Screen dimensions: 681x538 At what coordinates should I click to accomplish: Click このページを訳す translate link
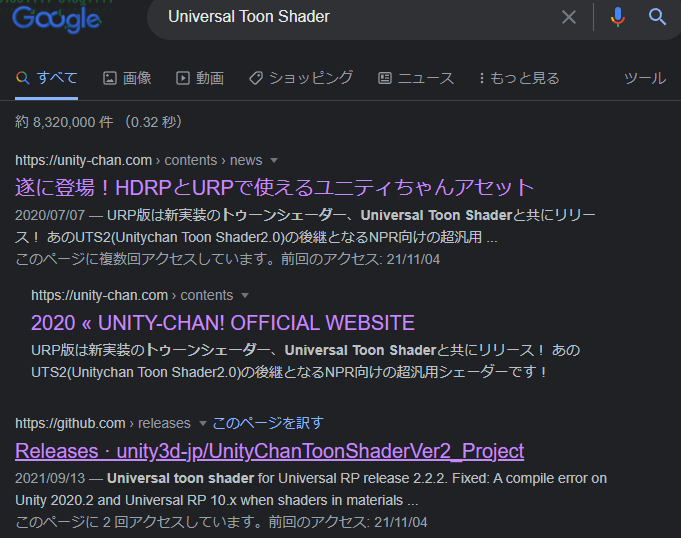point(268,423)
